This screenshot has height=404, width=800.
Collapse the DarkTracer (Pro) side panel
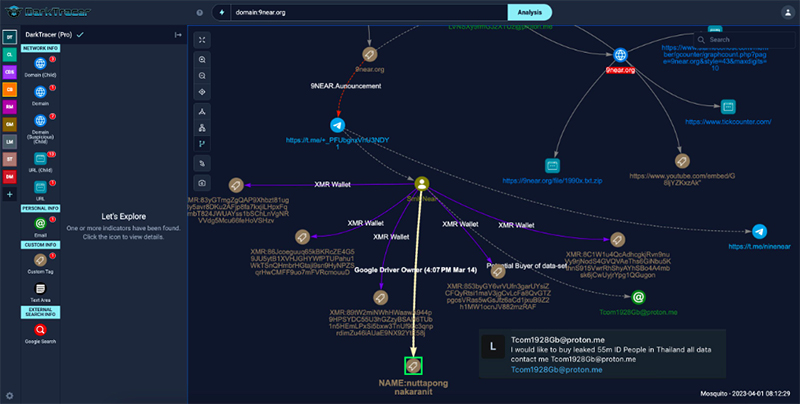click(177, 34)
